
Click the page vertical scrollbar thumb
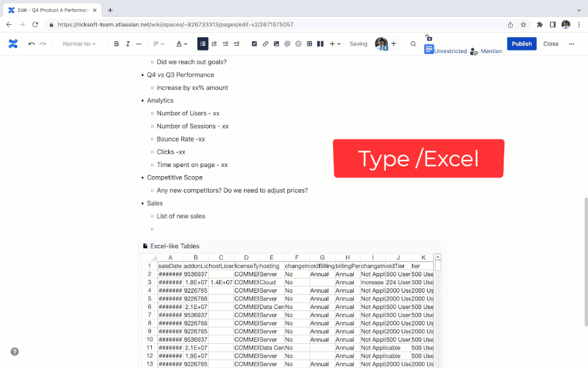coord(586,262)
